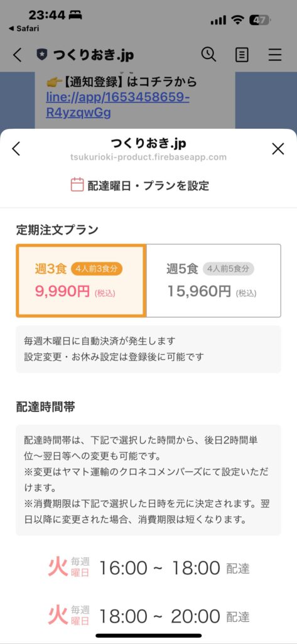The image size is (297, 644).
Task: Tap the search-with-clock icon in LINE header
Action: coord(208,54)
